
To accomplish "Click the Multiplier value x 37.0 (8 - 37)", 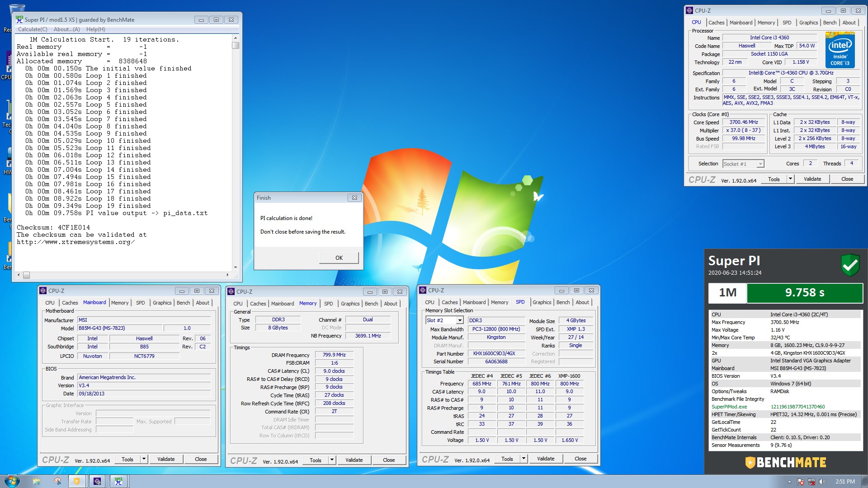I will click(744, 130).
